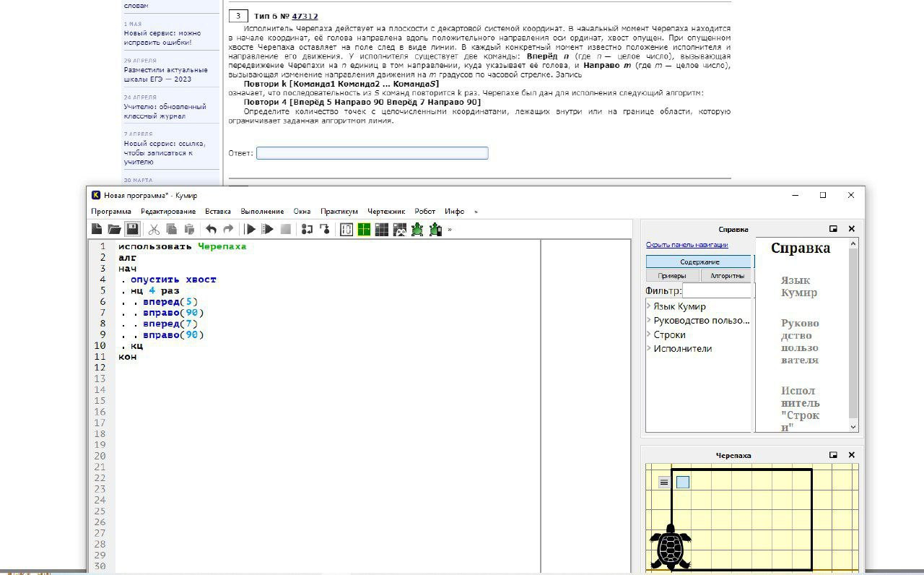Open 'Руководство пользователя' heading in help content
The width and height of the screenshot is (924, 575).
pos(800,341)
